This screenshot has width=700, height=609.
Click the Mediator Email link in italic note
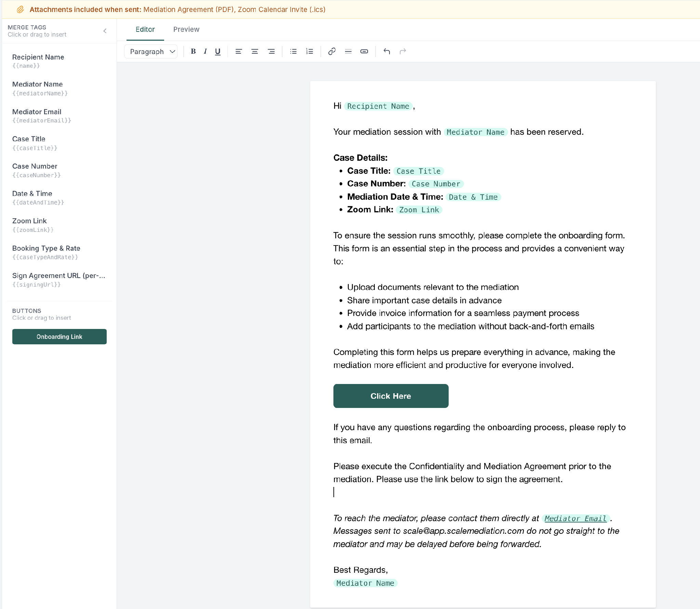click(x=576, y=518)
